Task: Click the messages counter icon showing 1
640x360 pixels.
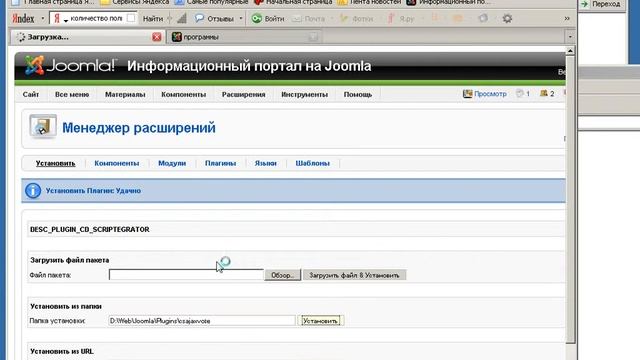Action: click(x=520, y=94)
